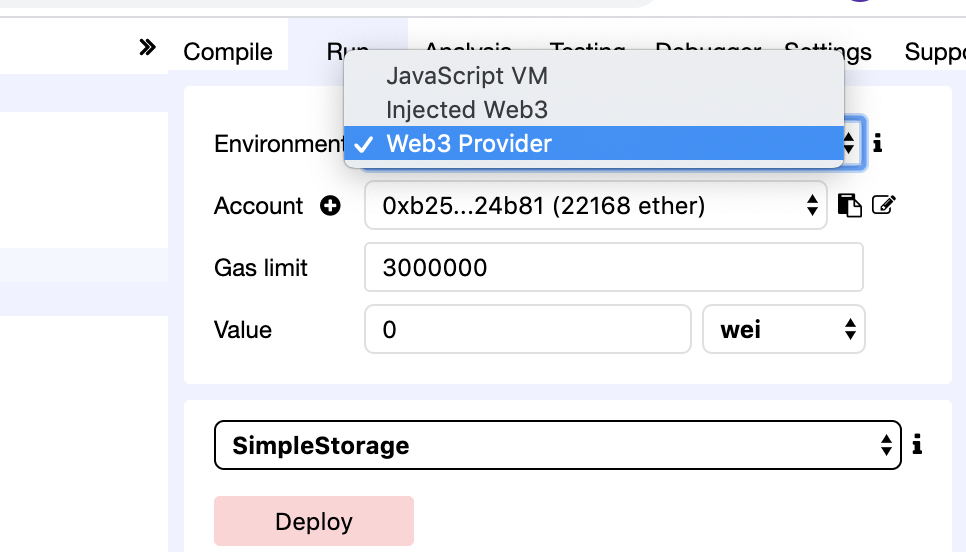Image resolution: width=966 pixels, height=552 pixels.
Task: Copy account address with clipboard icon
Action: coord(850,205)
